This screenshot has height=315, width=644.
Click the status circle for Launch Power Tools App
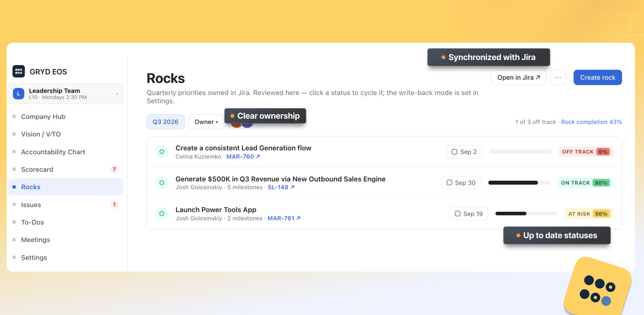coord(162,213)
